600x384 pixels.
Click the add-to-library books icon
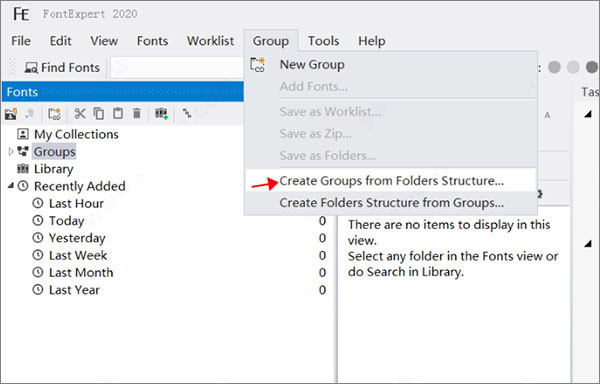161,114
